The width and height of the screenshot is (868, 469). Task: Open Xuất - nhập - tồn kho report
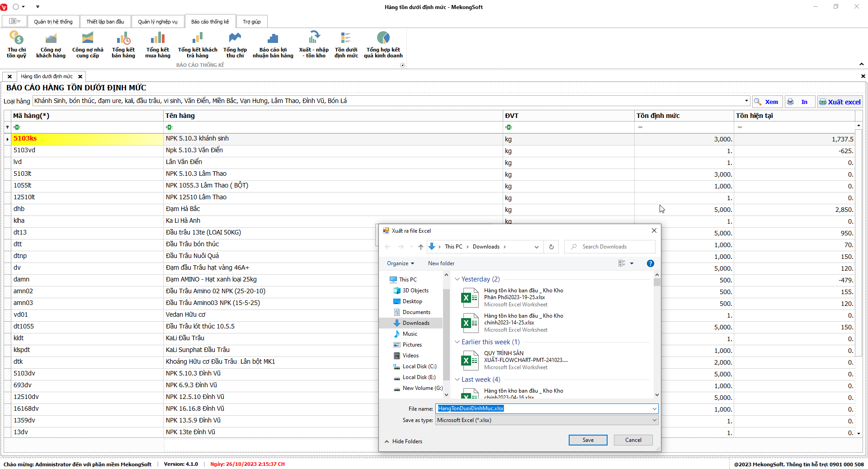[314, 45]
